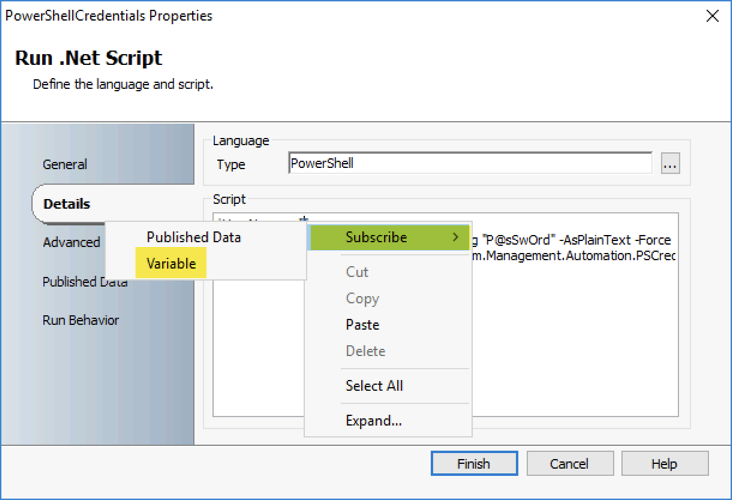Click the Subscribe submenu arrow
This screenshot has width=732, height=500.
[x=456, y=237]
